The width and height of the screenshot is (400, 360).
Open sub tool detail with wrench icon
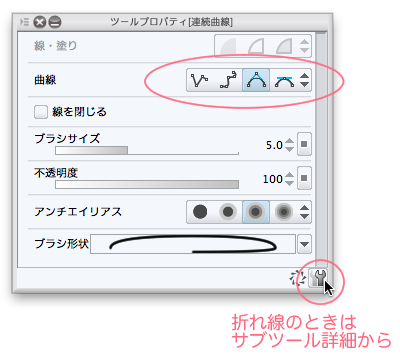pos(318,278)
